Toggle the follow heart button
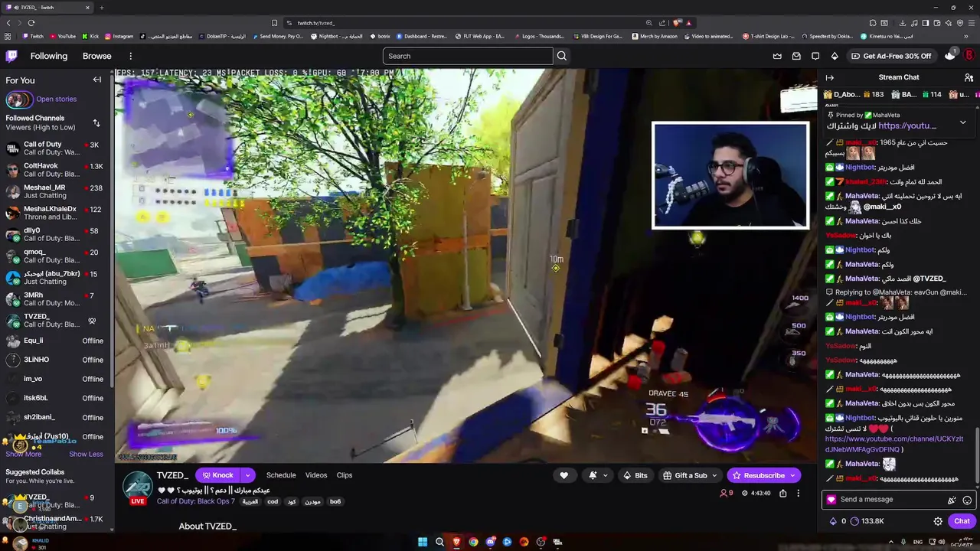The height and width of the screenshot is (551, 980). click(x=564, y=475)
